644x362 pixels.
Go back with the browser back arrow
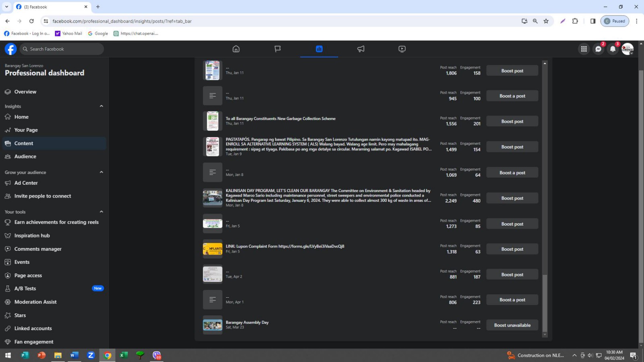(7, 21)
